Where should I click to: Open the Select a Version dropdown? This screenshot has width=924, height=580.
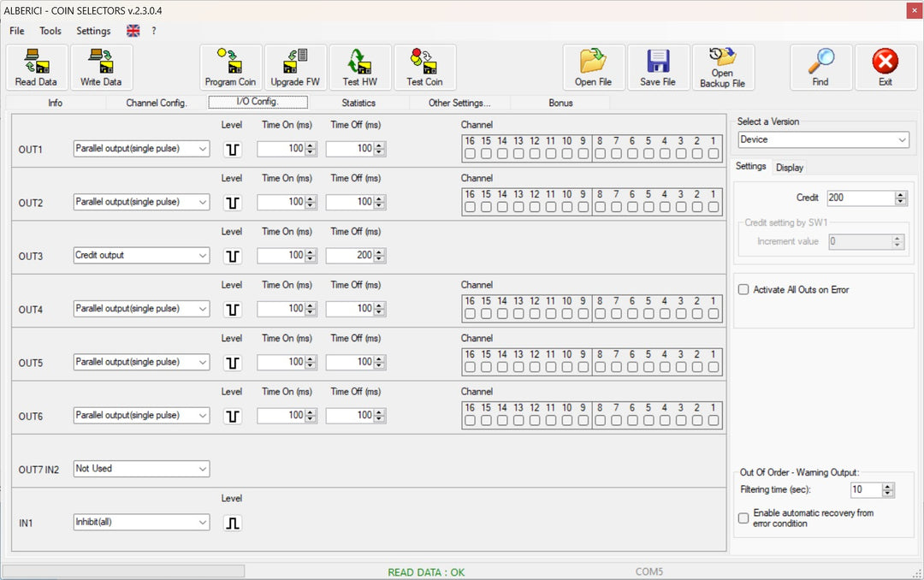(x=903, y=139)
